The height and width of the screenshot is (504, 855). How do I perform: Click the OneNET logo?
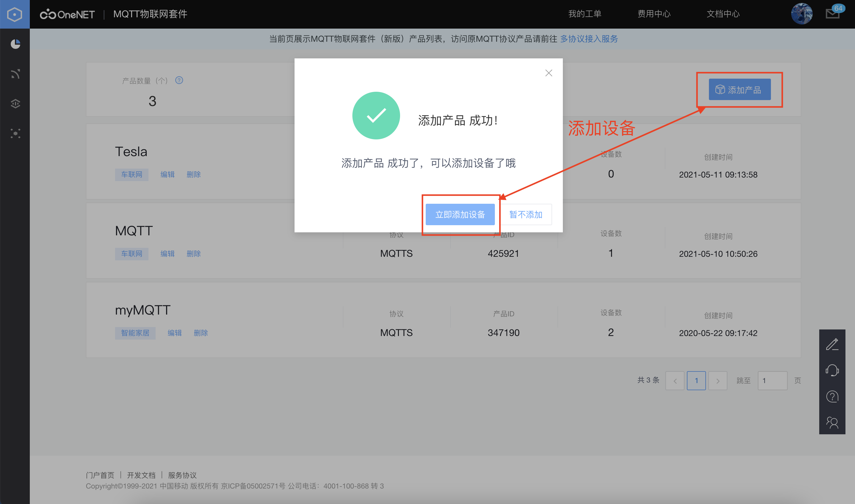(x=67, y=14)
